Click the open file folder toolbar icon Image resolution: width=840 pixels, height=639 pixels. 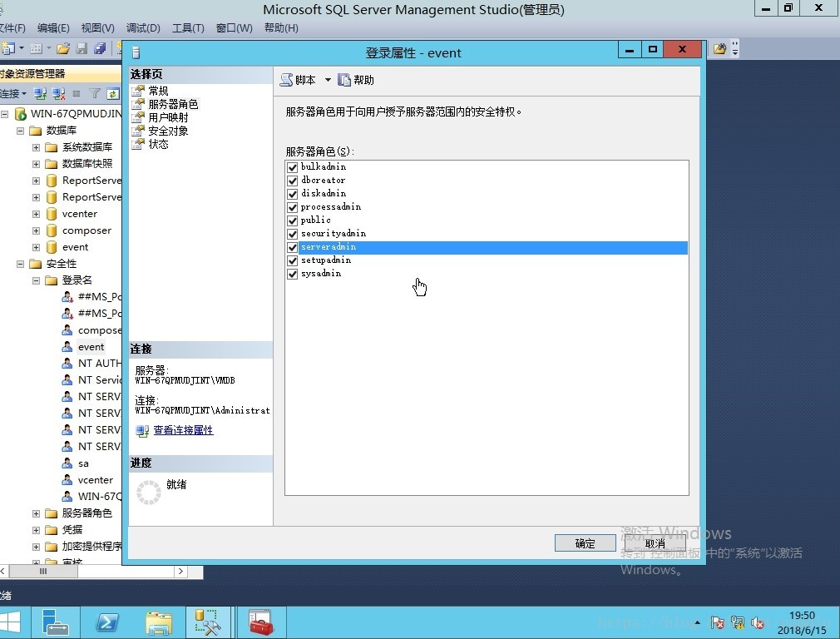[x=63, y=49]
